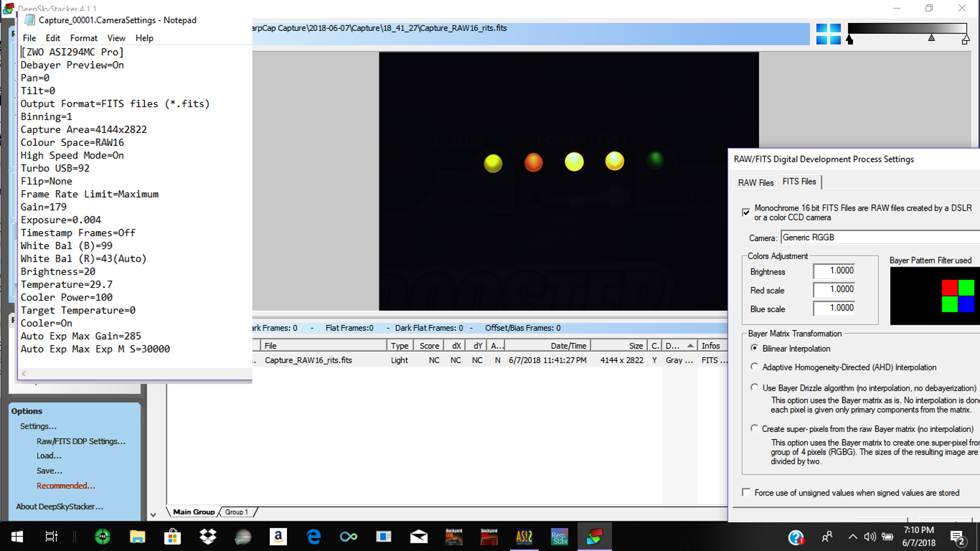Click DeepSkyStacker taskbar icon
This screenshot has width=980, height=551.
594,537
